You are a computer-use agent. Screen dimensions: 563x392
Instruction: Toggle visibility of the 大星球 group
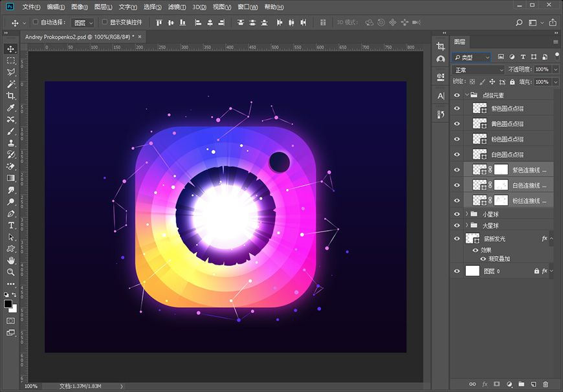coord(457,226)
